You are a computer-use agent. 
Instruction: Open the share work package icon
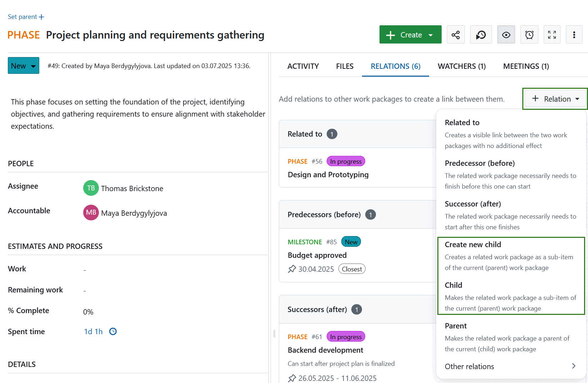pyautogui.click(x=456, y=34)
